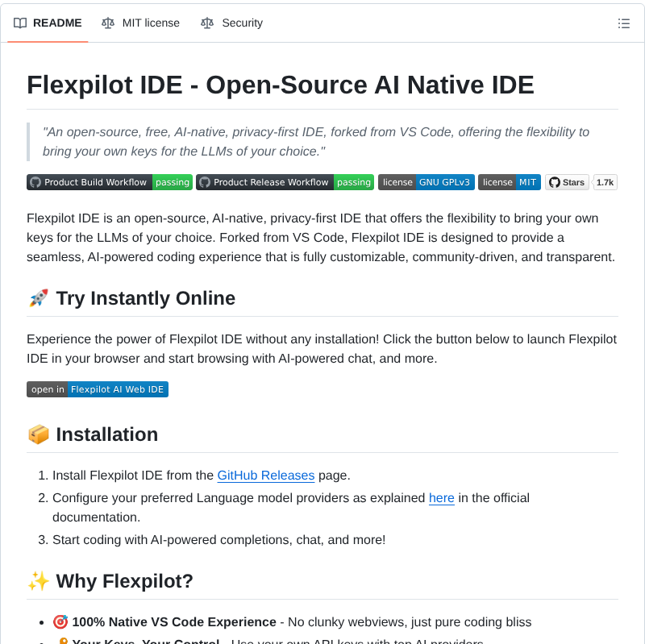
Task: Click the rocket emoji in Try Instantly Online heading
Action: (36, 297)
